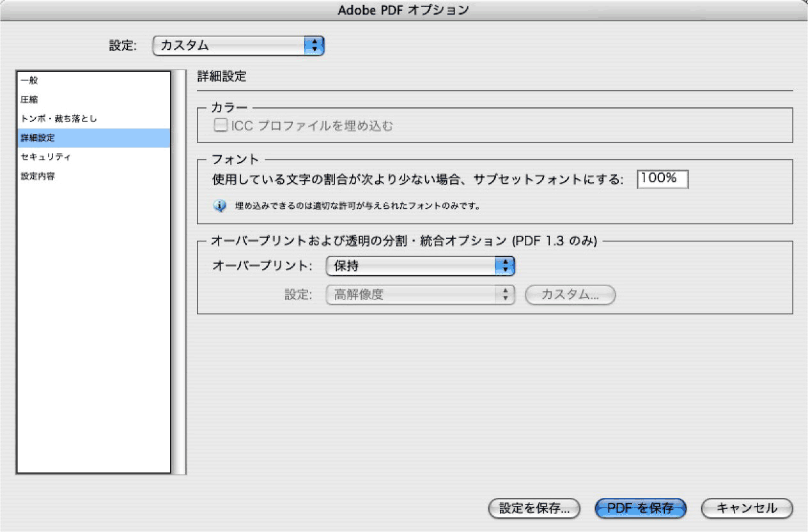Dismiss the dialog with キャンセル
The image size is (808, 532).
745,508
